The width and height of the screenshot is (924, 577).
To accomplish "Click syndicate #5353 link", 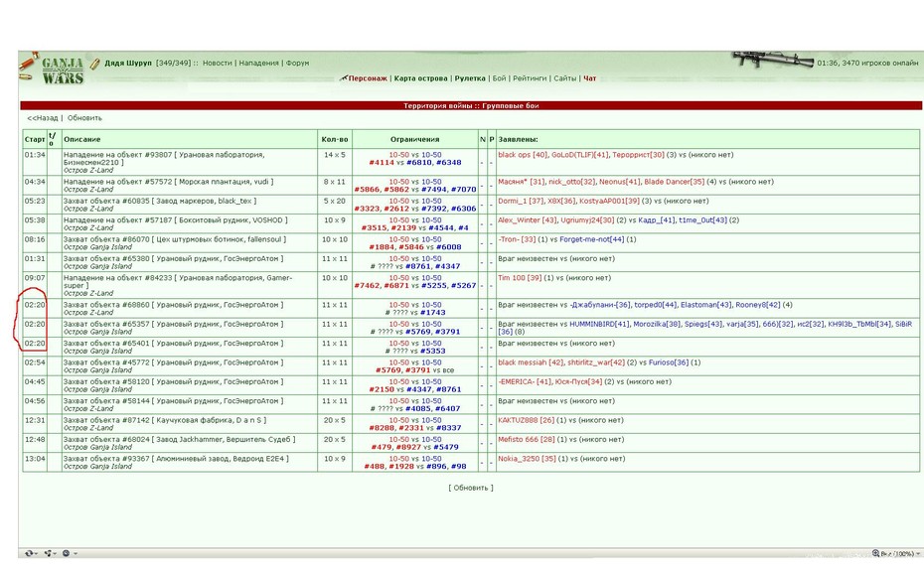I will 433,351.
